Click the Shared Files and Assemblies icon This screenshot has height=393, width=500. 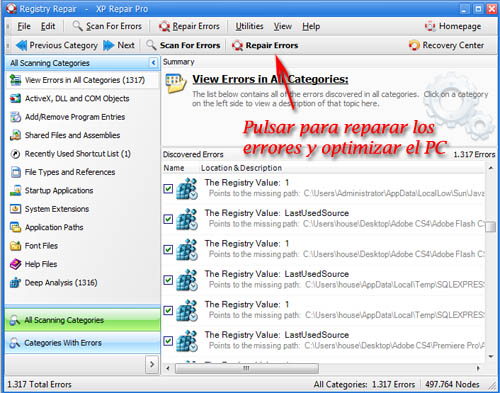pos(15,135)
